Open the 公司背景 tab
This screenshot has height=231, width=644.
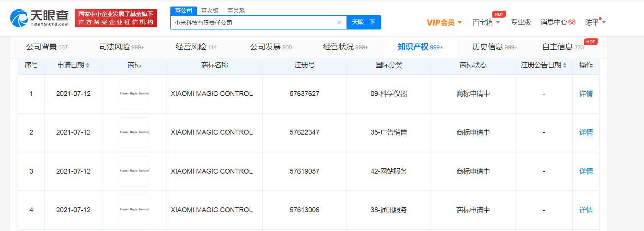[x=47, y=47]
